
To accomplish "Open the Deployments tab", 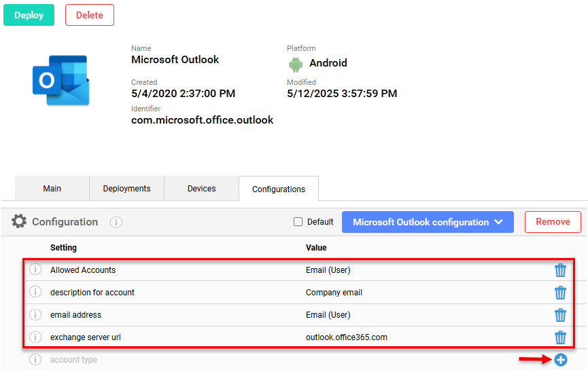I will coord(126,188).
